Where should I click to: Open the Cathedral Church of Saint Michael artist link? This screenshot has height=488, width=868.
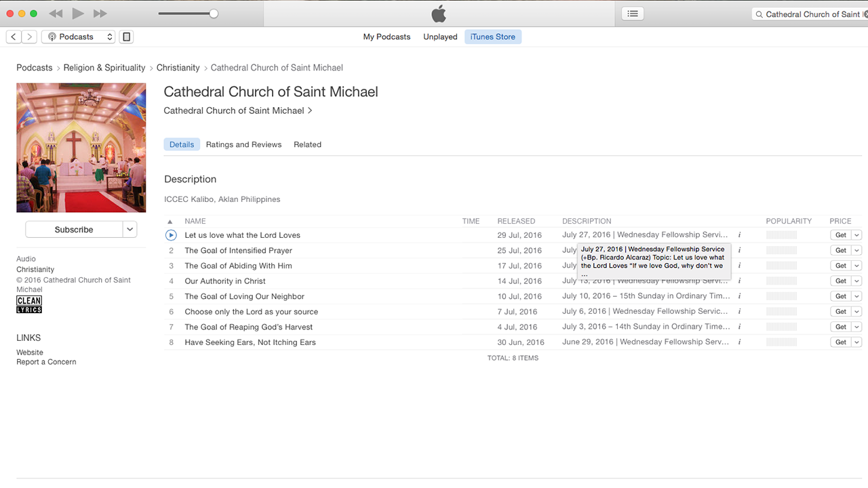(238, 110)
